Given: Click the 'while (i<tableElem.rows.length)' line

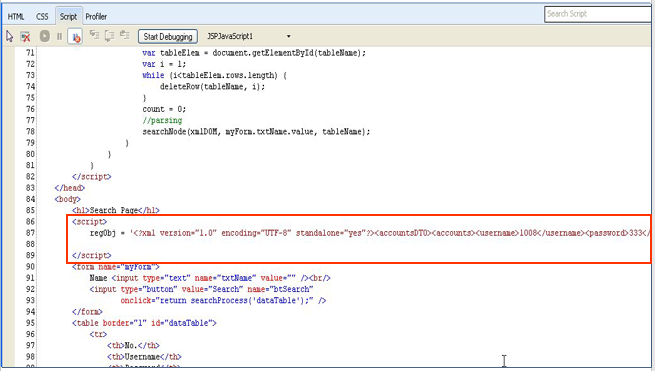Looking at the screenshot, I should (x=214, y=75).
